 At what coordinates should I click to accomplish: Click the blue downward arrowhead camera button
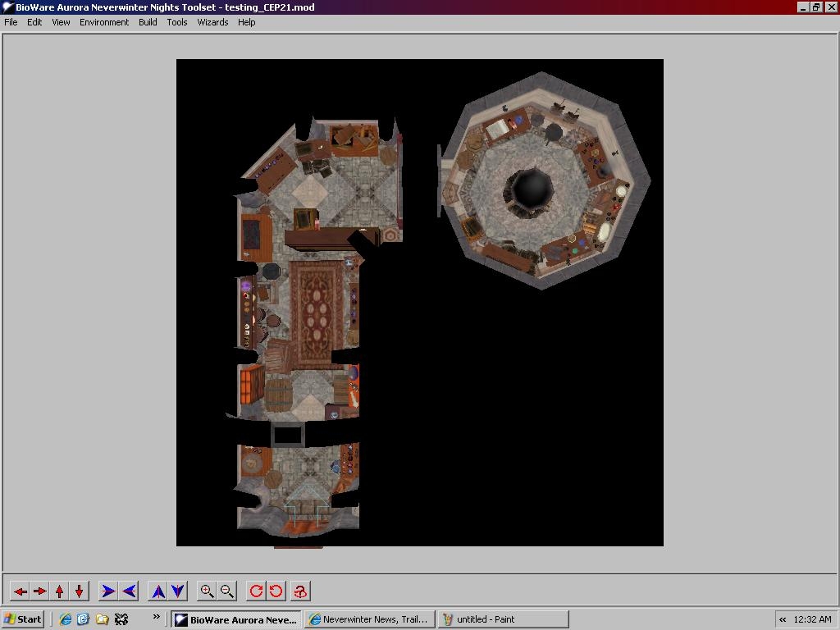tap(178, 591)
